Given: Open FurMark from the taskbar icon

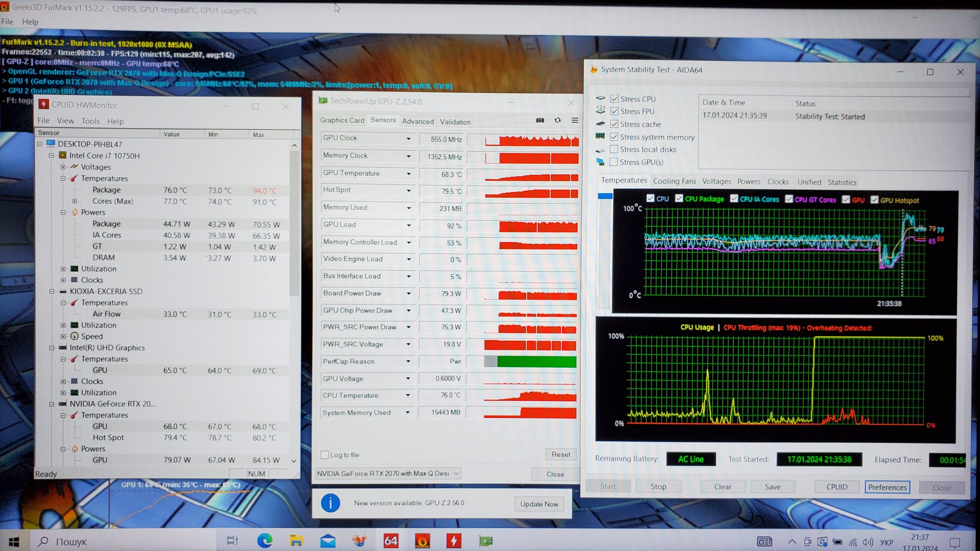Looking at the screenshot, I should point(422,541).
